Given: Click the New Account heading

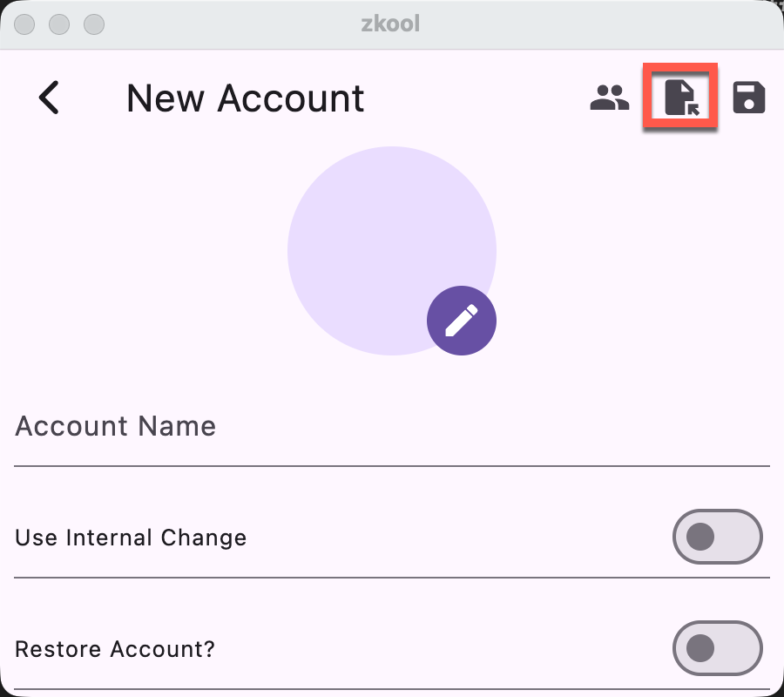Looking at the screenshot, I should (245, 98).
